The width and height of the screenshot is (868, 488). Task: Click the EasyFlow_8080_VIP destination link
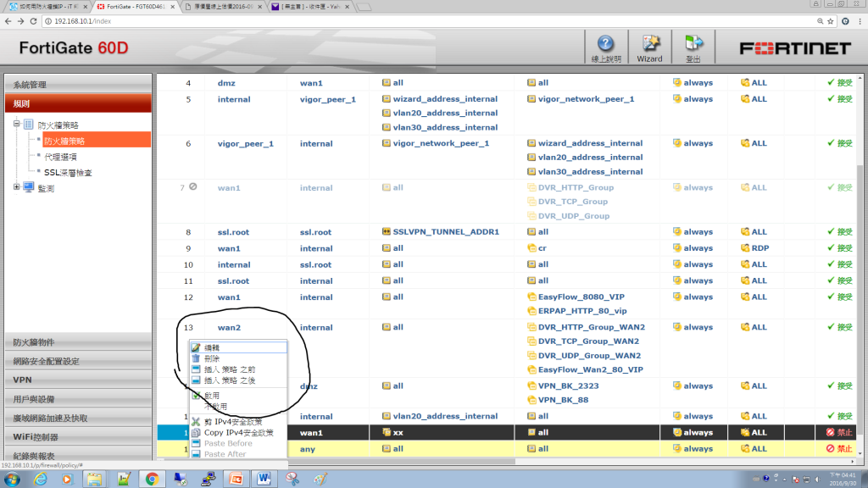[x=581, y=297]
